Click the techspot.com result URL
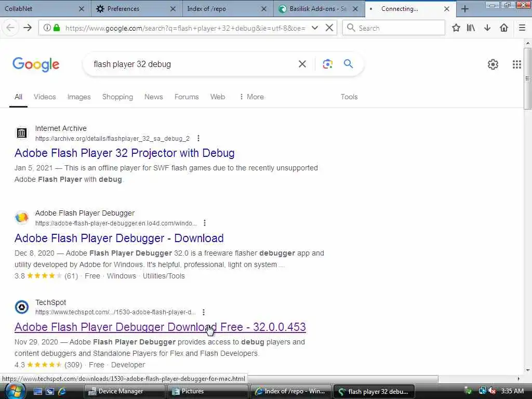Viewport: 532px width, 399px height. pyautogui.click(x=115, y=312)
